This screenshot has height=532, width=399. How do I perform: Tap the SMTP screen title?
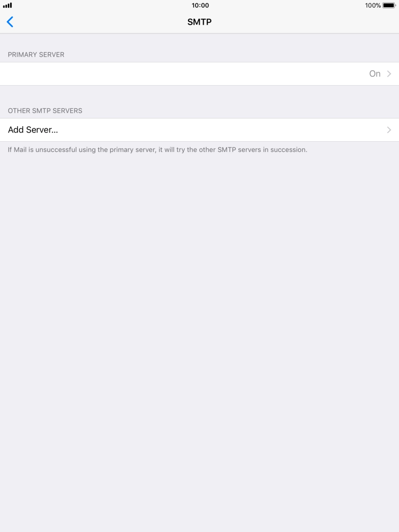(199, 22)
